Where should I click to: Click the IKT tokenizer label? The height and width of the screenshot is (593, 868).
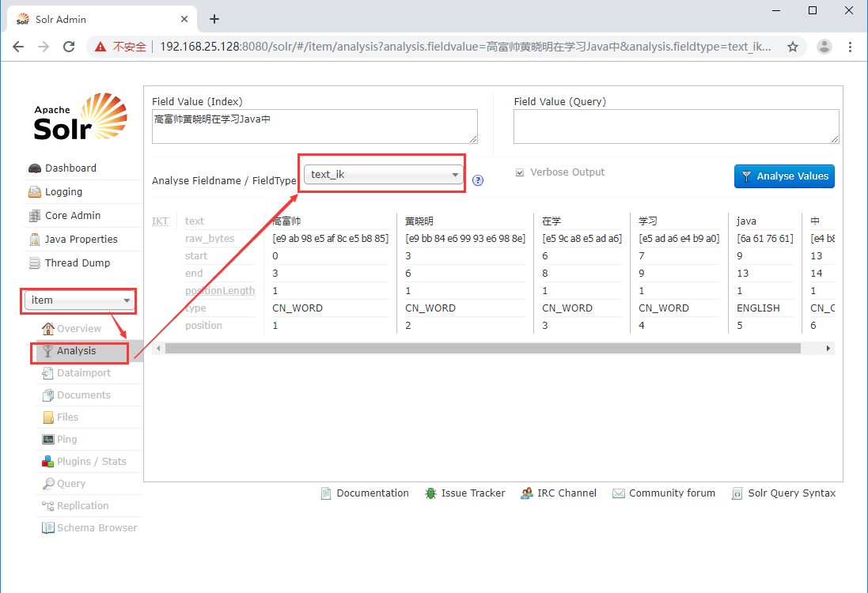coord(160,221)
